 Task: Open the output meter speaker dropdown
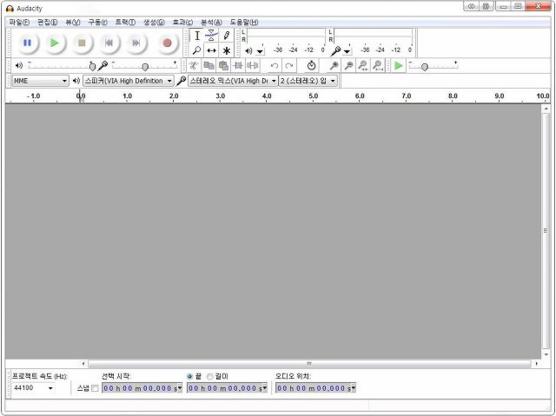point(260,51)
